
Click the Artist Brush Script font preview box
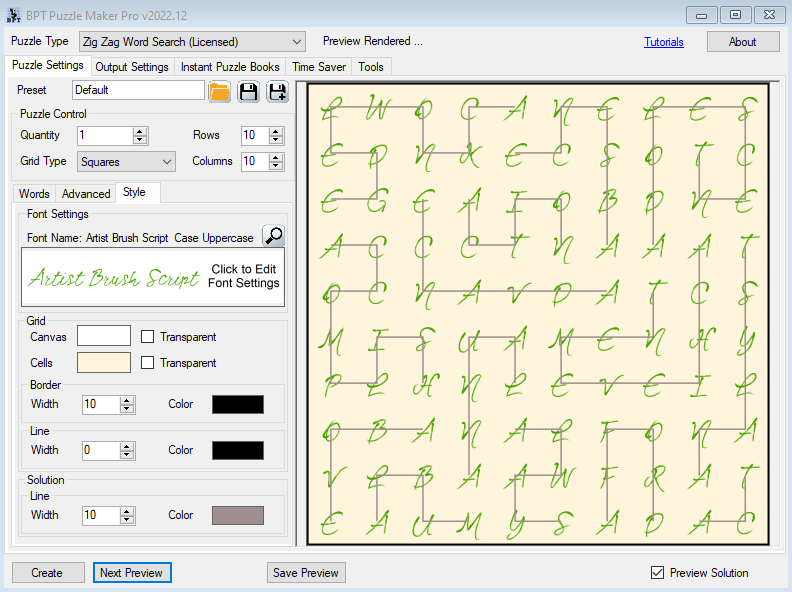(153, 277)
